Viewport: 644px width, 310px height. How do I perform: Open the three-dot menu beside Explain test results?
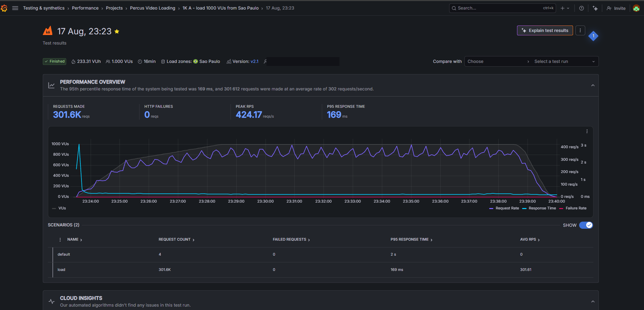(x=580, y=31)
